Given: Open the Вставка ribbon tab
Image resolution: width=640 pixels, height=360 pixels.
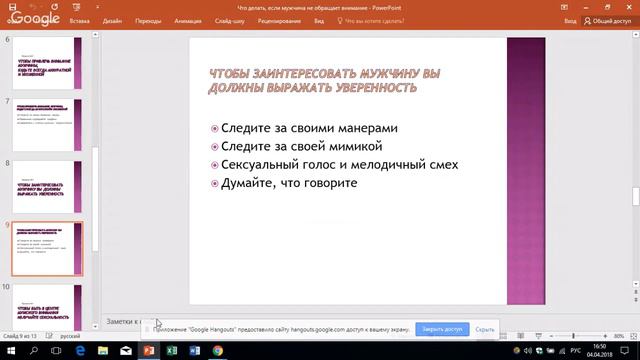Looking at the screenshot, I should pos(79,21).
